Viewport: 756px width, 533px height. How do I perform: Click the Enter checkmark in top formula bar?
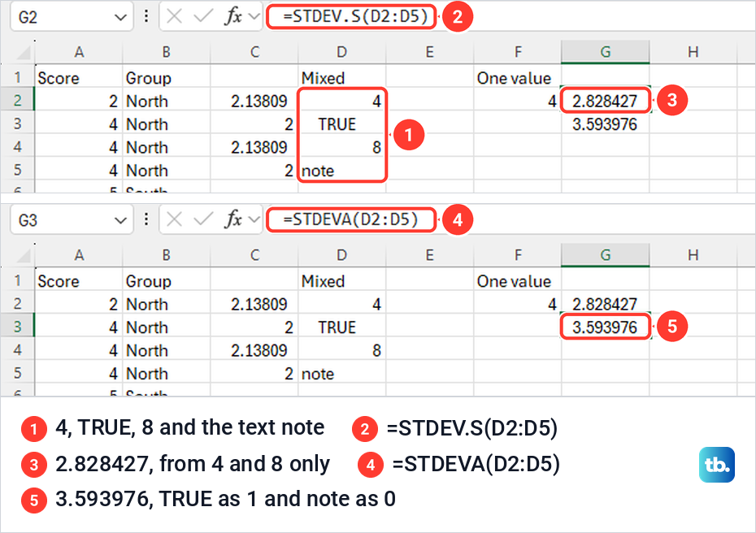[203, 17]
